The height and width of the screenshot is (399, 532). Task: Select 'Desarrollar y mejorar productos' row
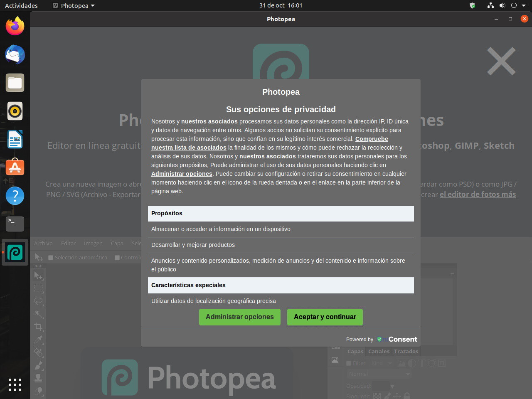point(281,245)
